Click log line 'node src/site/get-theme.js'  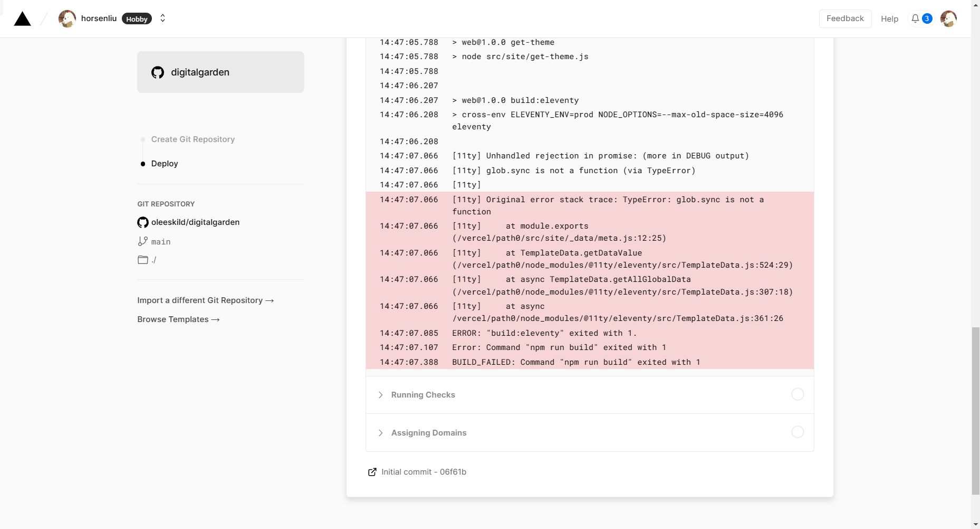pyautogui.click(x=590, y=56)
